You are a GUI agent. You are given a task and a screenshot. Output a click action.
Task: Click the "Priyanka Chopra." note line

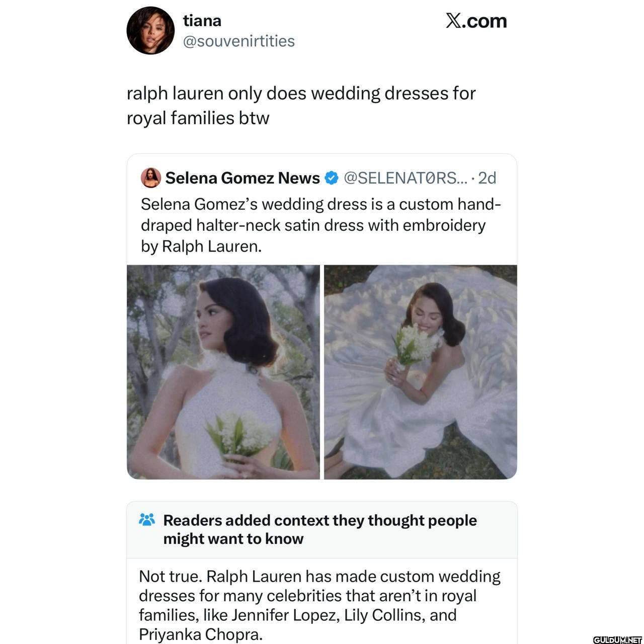tap(201, 634)
